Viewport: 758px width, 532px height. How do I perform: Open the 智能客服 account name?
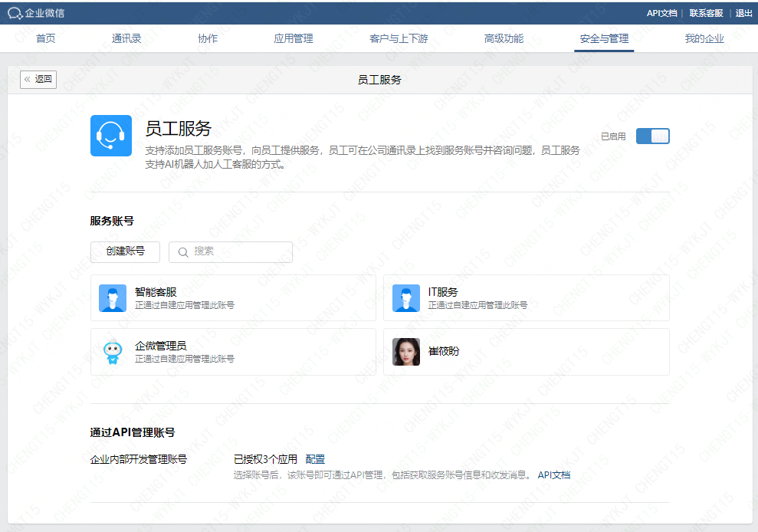pyautogui.click(x=156, y=292)
